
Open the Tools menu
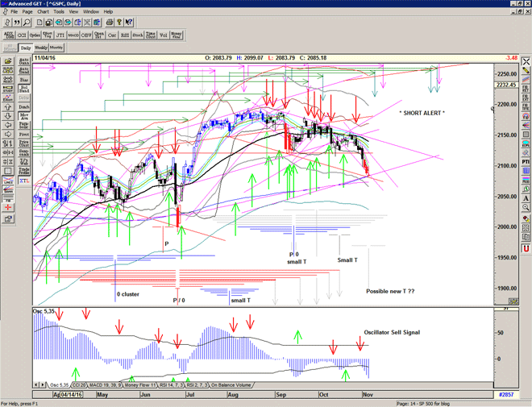click(59, 12)
